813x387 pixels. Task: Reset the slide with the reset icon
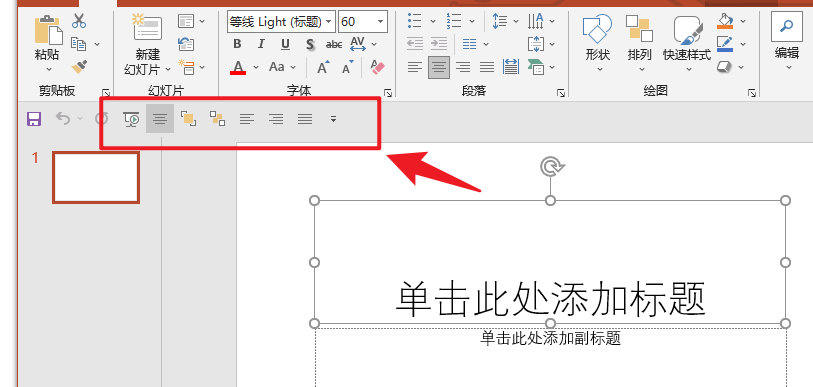coord(186,44)
